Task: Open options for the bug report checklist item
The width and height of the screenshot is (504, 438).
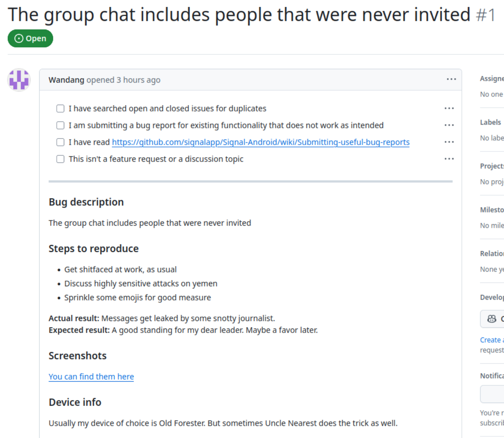Action: [449, 125]
